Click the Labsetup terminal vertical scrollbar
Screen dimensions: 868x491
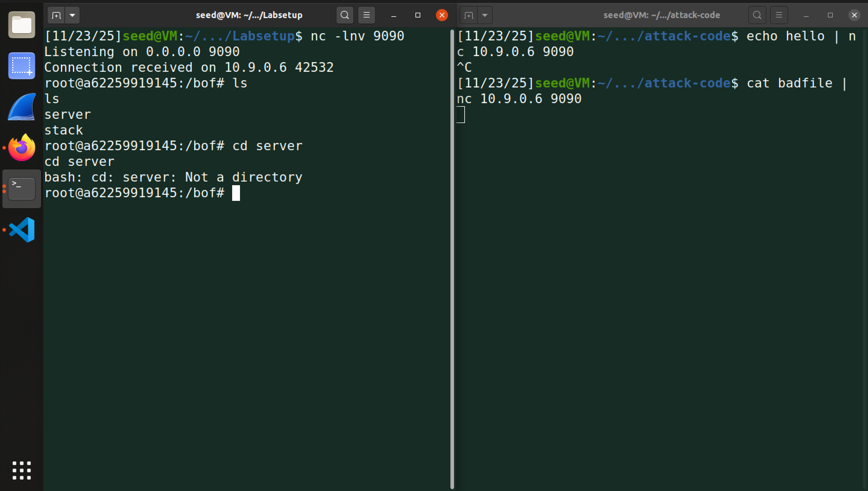[452, 256]
